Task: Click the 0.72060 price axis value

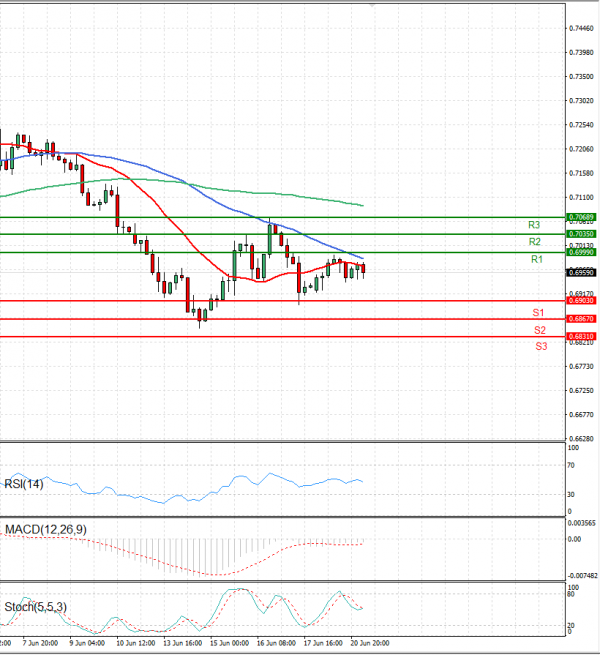Action: (581, 149)
